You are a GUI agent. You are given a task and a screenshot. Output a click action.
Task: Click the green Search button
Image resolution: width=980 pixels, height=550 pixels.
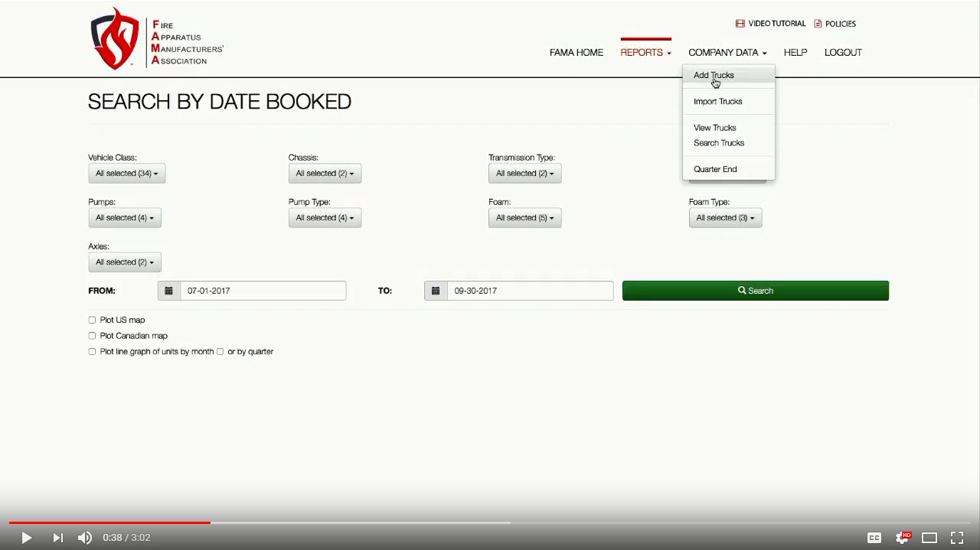pos(755,291)
